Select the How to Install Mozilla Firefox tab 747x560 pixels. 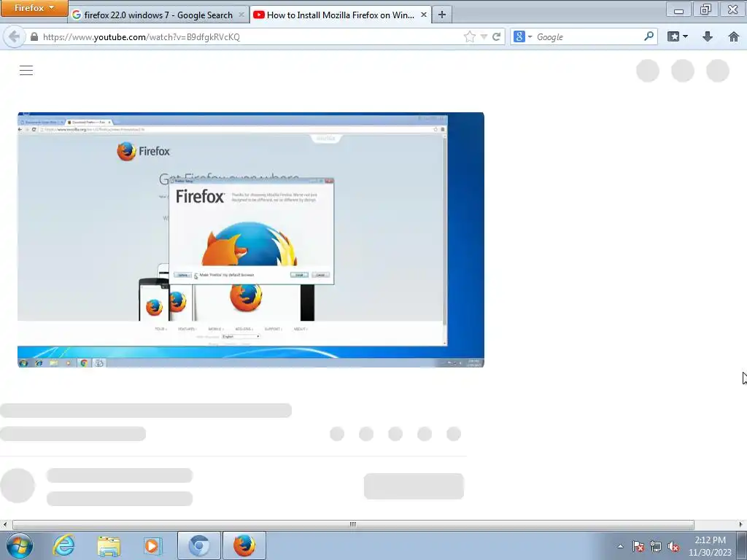click(x=340, y=15)
